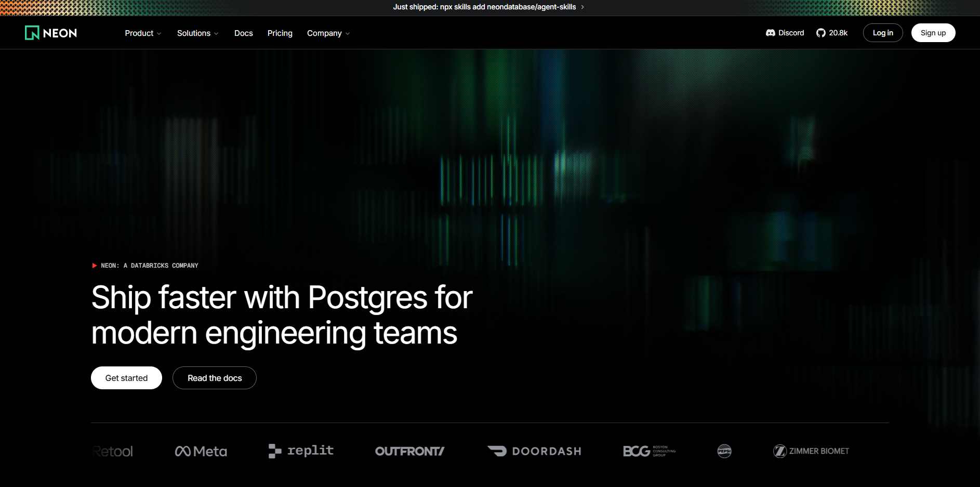Open the Docs nav item
This screenshot has width=980, height=487.
pos(244,33)
